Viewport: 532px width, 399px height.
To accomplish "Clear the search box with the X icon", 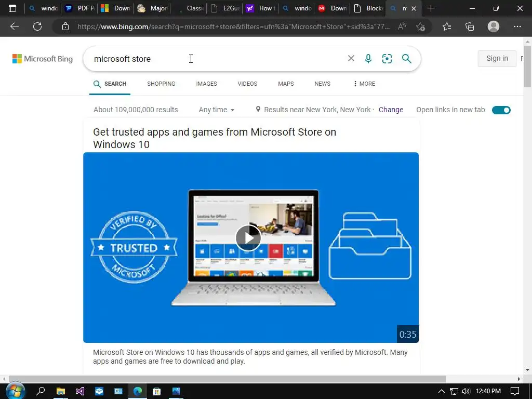I will tap(351, 58).
